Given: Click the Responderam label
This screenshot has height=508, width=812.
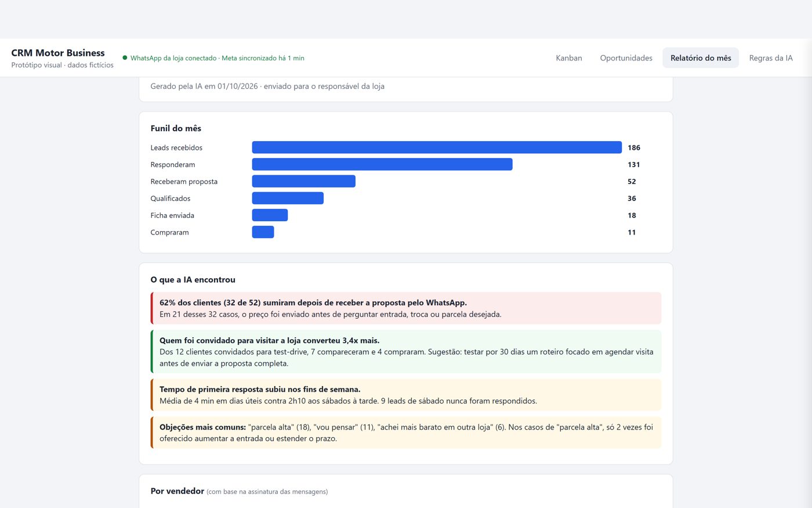Looking at the screenshot, I should [x=173, y=164].
